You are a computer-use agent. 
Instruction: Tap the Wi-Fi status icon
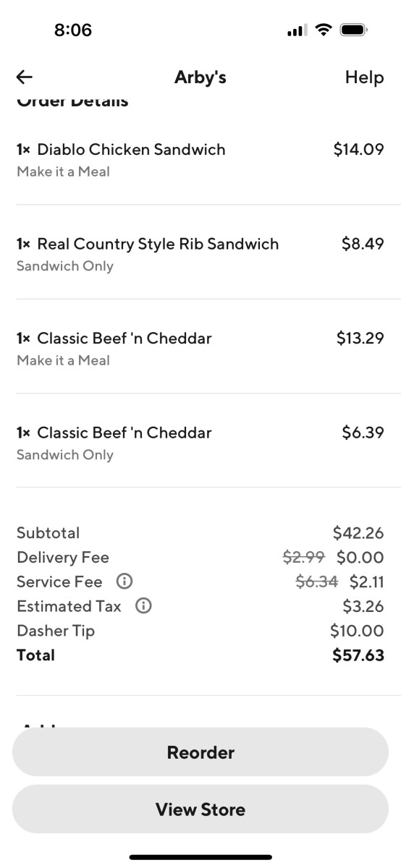coord(324,30)
